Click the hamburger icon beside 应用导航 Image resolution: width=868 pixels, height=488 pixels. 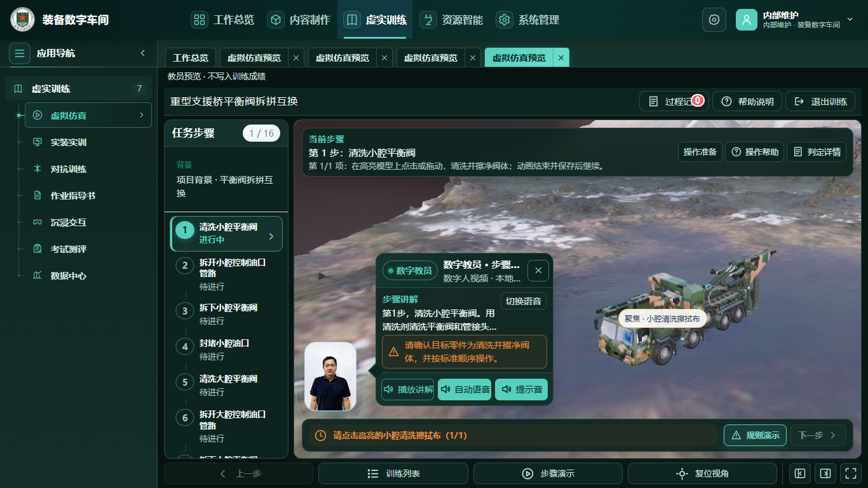pos(20,53)
